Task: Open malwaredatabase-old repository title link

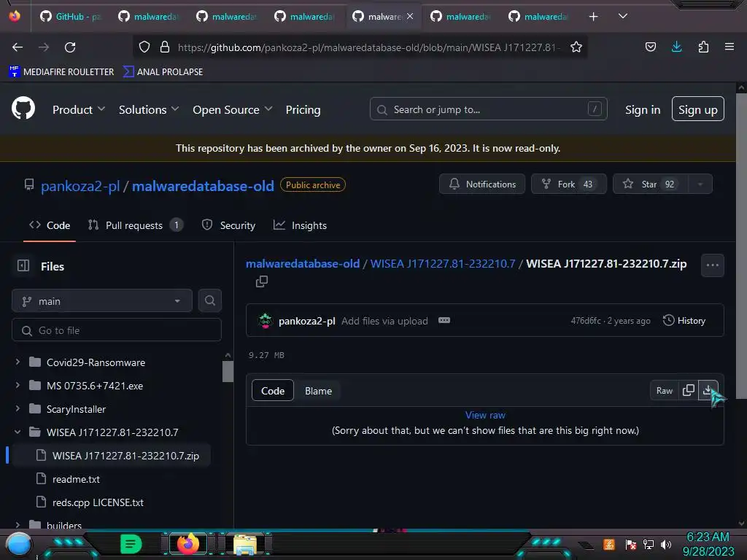Action: pos(203,186)
